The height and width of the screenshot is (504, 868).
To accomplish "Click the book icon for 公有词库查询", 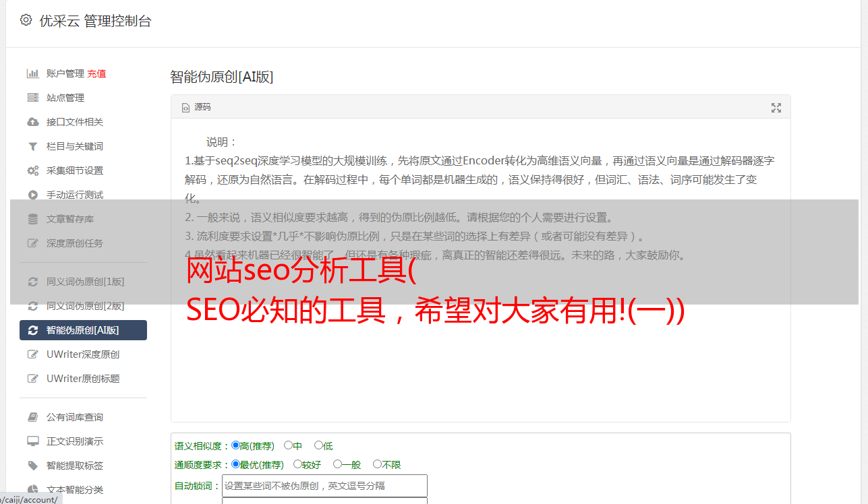I will [32, 417].
